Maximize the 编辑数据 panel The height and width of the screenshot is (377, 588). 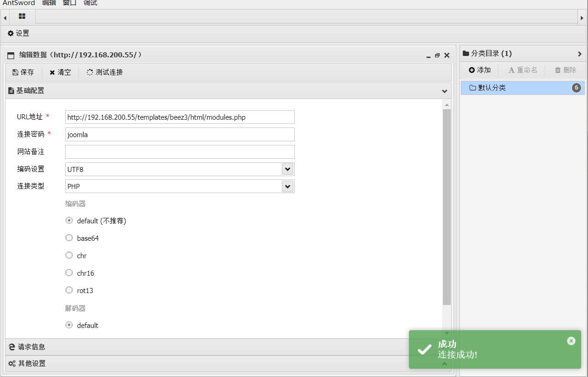[x=437, y=55]
